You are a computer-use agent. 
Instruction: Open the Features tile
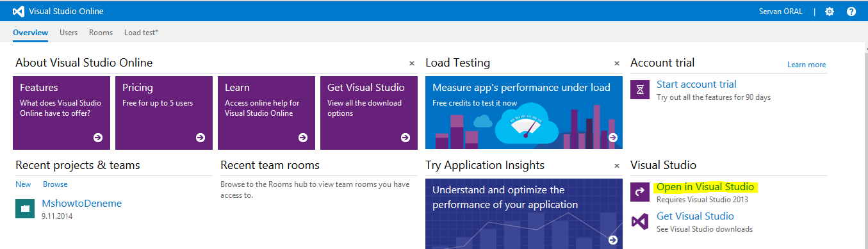point(61,113)
